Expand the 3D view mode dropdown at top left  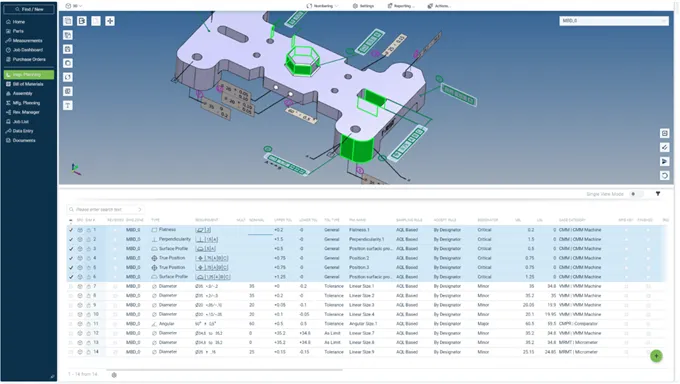coord(74,6)
